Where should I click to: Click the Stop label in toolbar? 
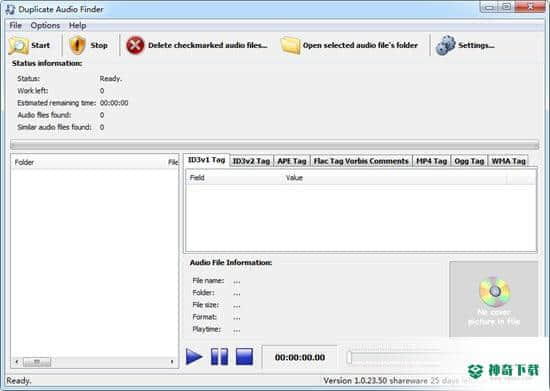coord(99,45)
